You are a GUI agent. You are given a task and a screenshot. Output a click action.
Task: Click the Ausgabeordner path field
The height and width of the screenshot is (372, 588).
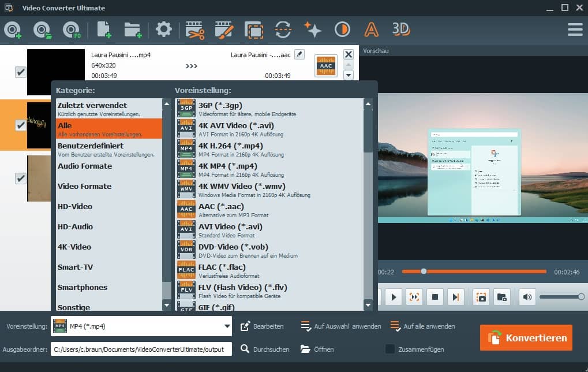[x=141, y=349]
